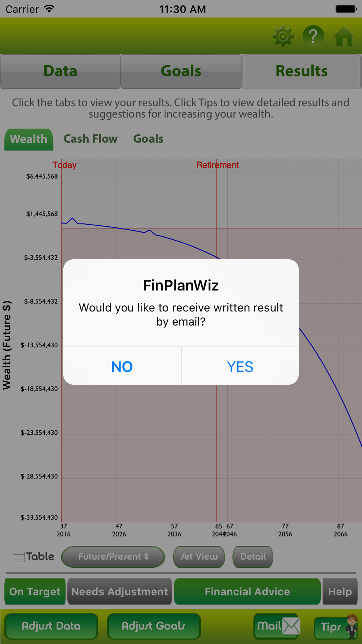The image size is (362, 644).
Task: Show the Wealth chart tab
Action: (29, 139)
